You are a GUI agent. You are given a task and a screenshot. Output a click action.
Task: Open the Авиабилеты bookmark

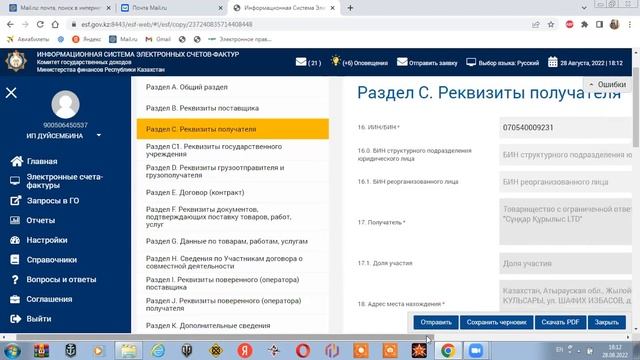coord(28,39)
